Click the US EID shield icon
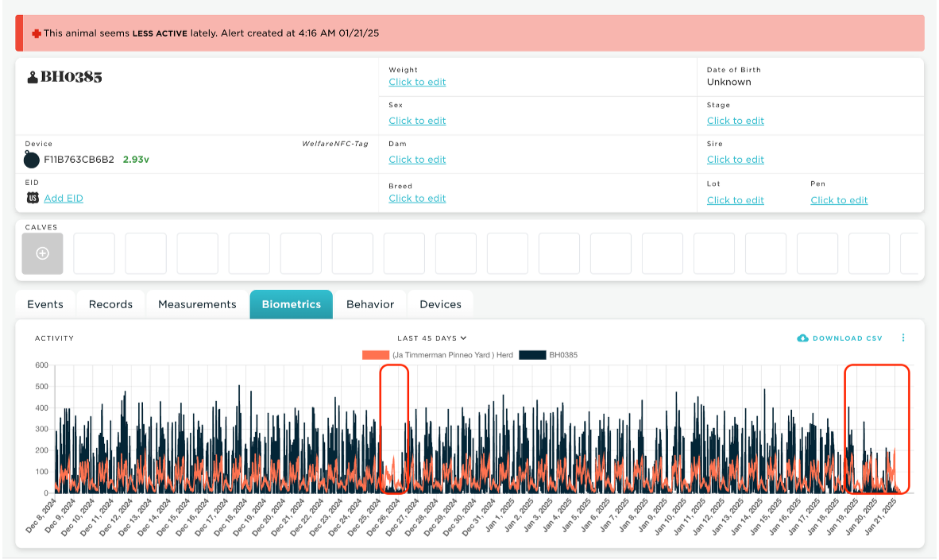The height and width of the screenshot is (560, 939). [33, 199]
